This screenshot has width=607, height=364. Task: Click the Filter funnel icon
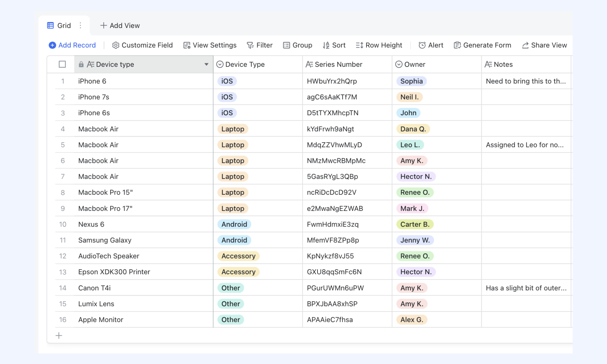(x=250, y=45)
